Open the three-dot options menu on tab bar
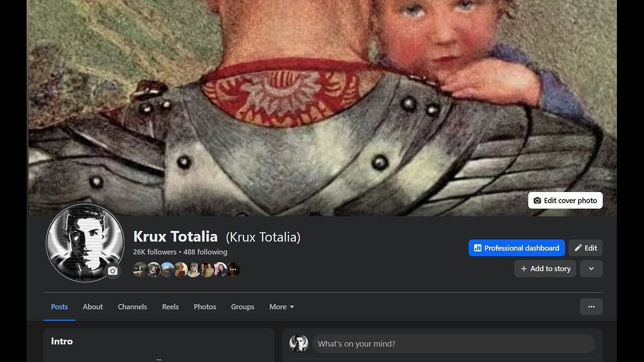Image resolution: width=644 pixels, height=362 pixels. [x=591, y=307]
